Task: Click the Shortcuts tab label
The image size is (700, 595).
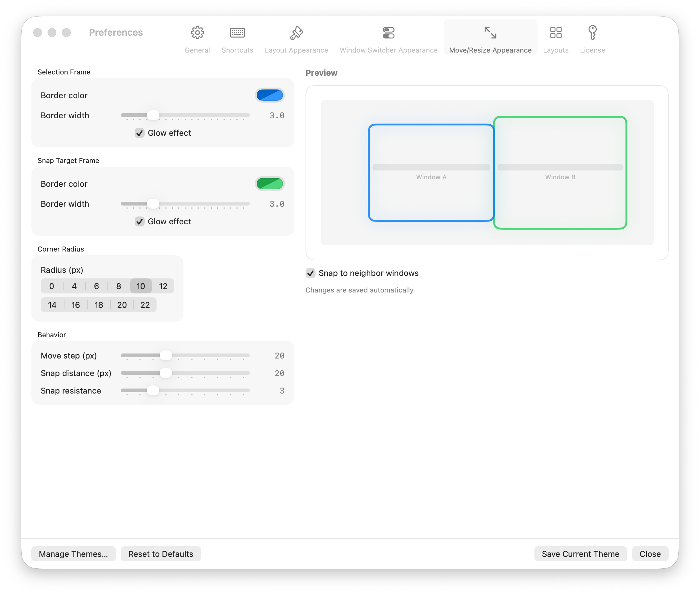Action: click(x=237, y=50)
